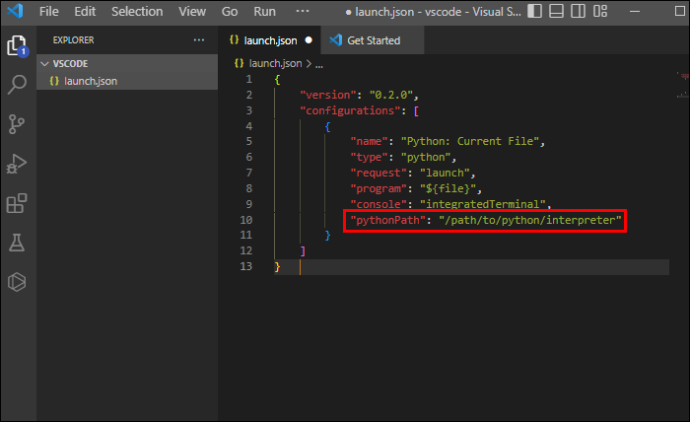
Task: Open Explorer Views and More Actions ellipsis
Action: pos(199,40)
